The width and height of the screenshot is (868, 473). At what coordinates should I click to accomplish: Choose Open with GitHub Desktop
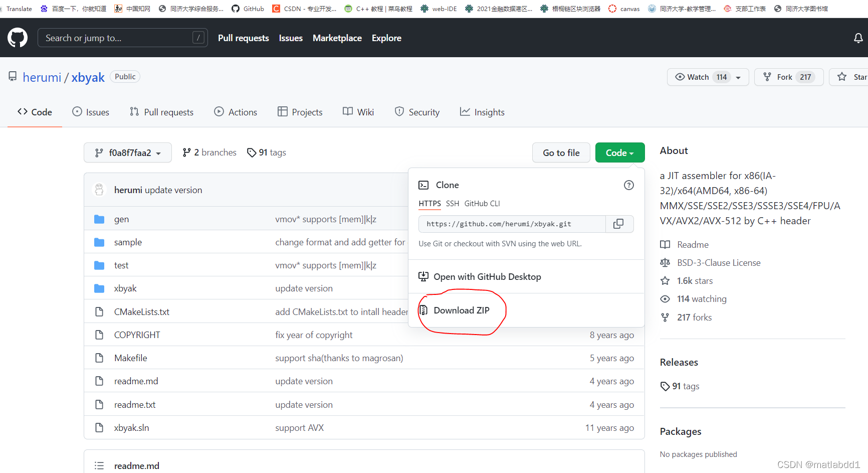pyautogui.click(x=487, y=276)
